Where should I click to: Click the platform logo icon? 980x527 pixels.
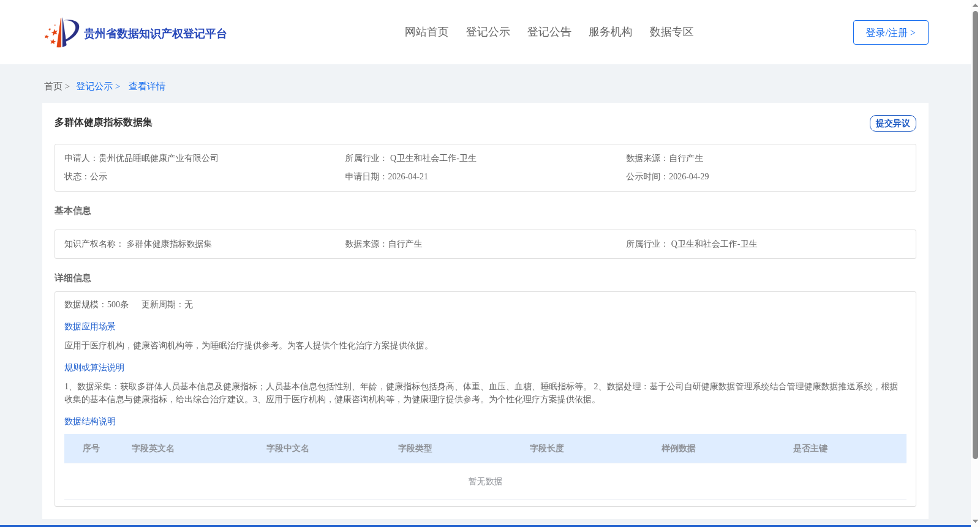(62, 32)
